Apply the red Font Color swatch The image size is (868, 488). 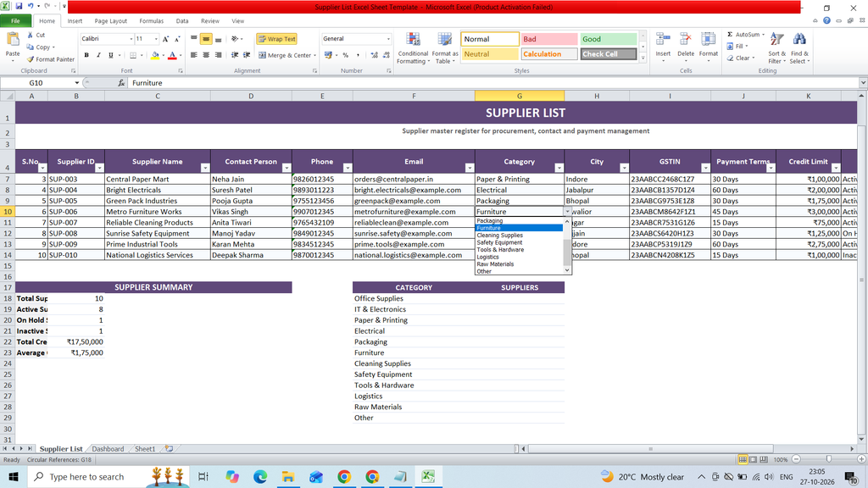[x=172, y=55]
